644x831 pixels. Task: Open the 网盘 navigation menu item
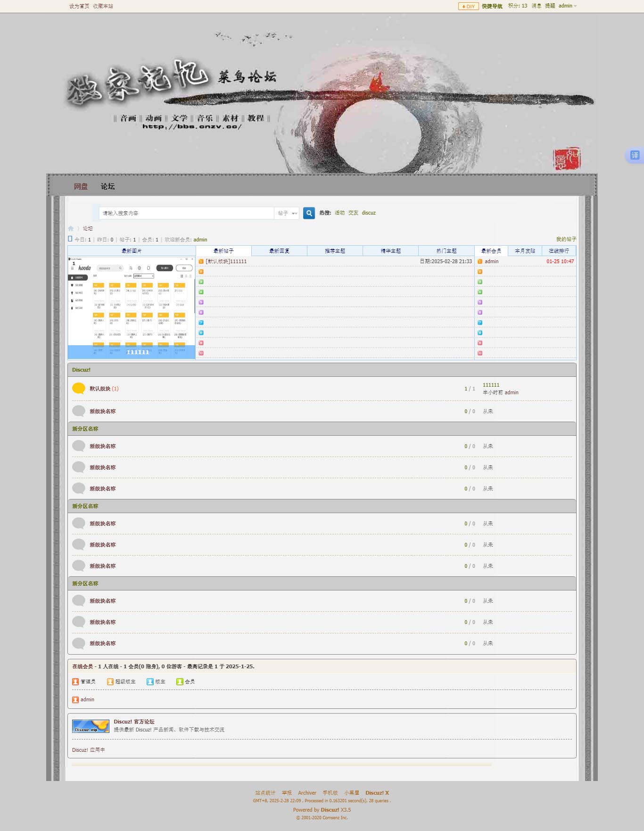click(81, 186)
